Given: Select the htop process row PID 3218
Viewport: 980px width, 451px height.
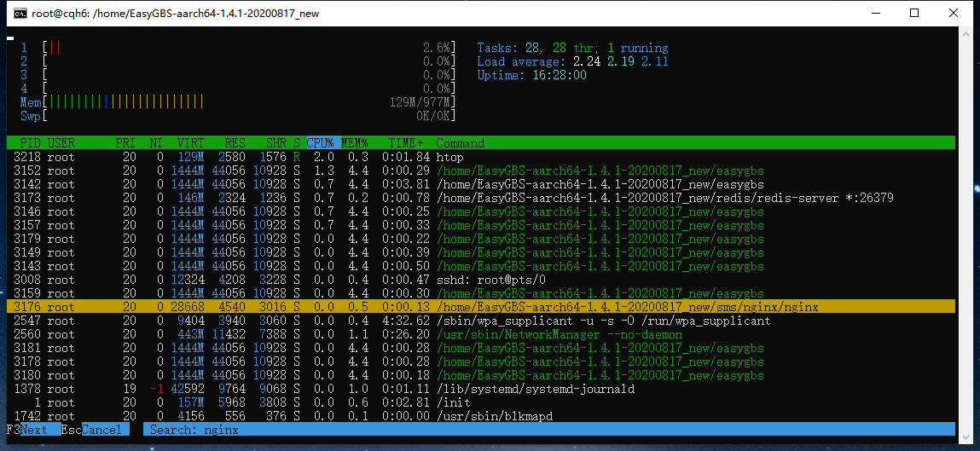Looking at the screenshot, I should pyautogui.click(x=481, y=157).
